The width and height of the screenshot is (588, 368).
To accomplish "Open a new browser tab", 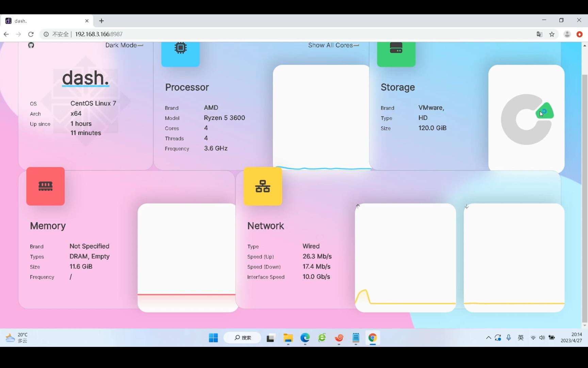I will pyautogui.click(x=101, y=21).
